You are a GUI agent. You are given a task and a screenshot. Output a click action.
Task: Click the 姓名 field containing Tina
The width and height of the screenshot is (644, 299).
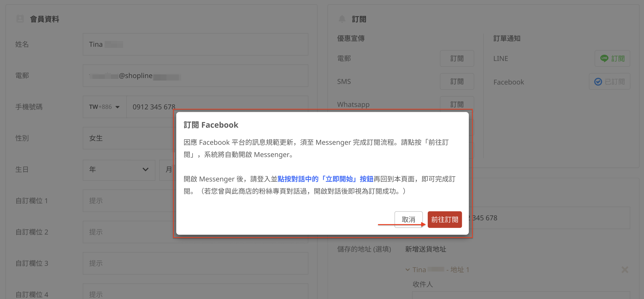coord(195,44)
